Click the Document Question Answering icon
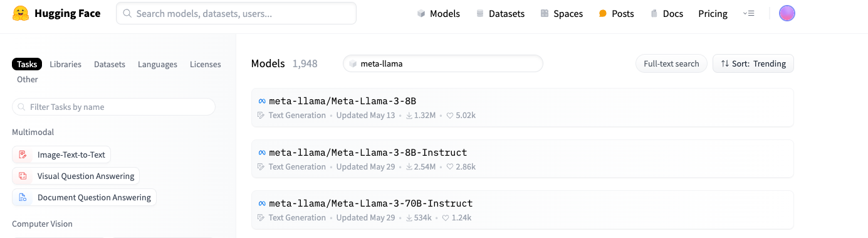Screen dimensions: 868x238 pyautogui.click(x=23, y=197)
